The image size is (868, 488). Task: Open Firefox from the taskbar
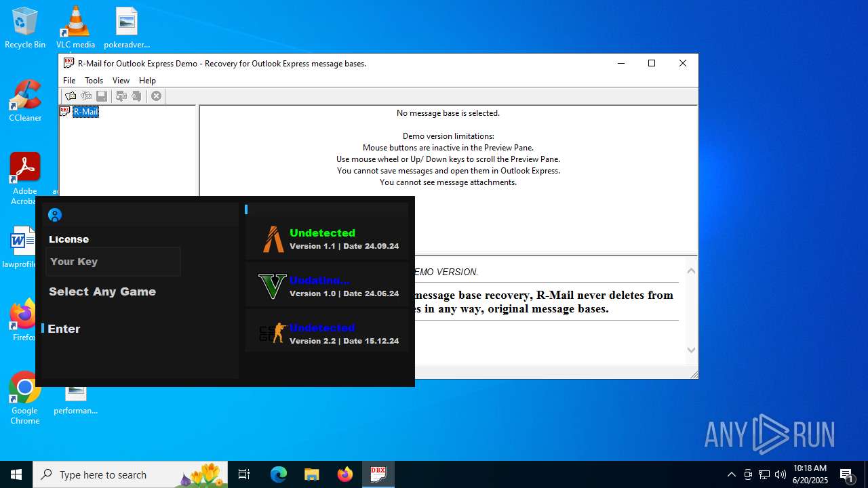(x=345, y=474)
